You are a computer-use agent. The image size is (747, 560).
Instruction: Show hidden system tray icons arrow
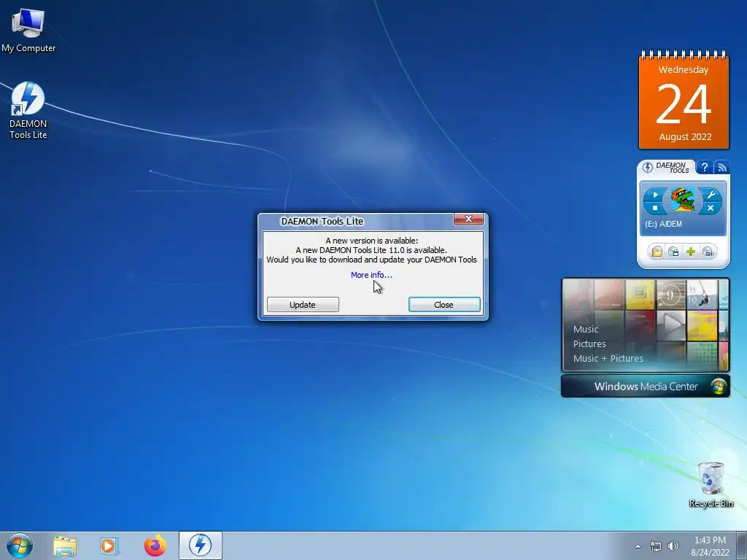(638, 546)
